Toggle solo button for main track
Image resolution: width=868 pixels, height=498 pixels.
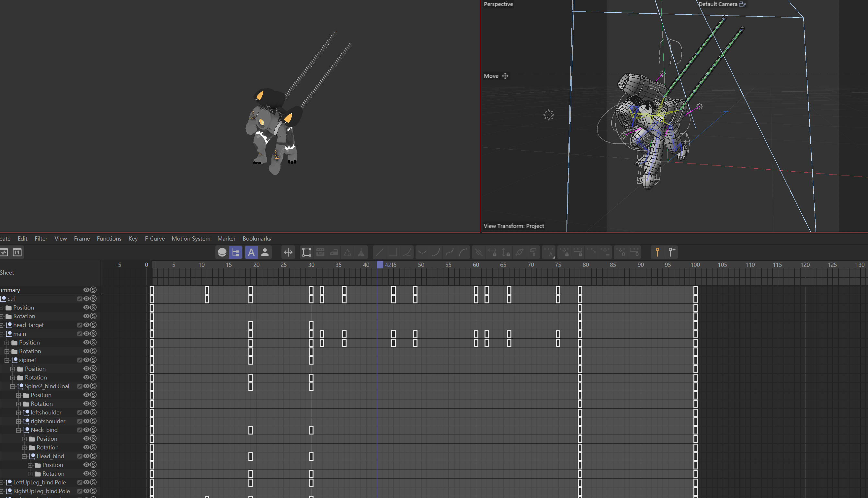click(93, 334)
